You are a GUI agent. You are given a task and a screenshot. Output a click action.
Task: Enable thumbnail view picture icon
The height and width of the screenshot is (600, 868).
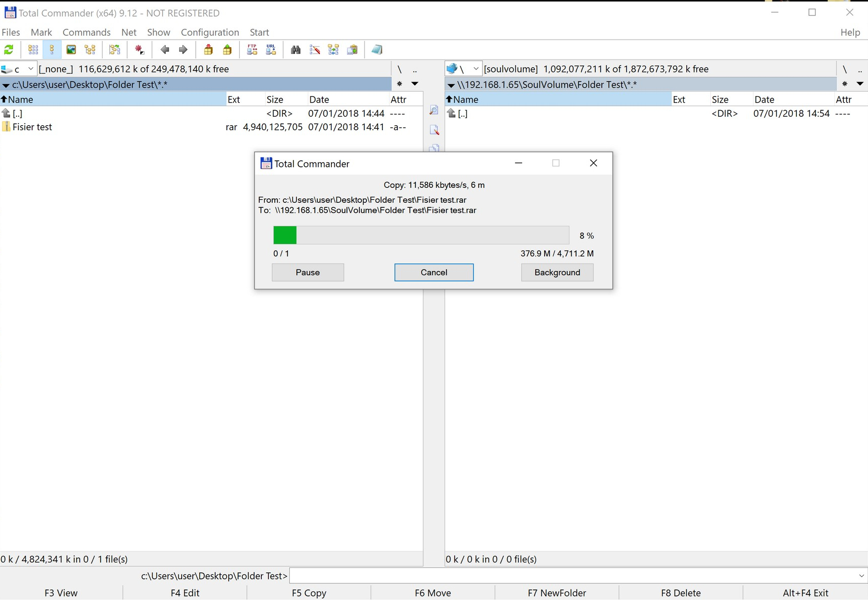71,50
